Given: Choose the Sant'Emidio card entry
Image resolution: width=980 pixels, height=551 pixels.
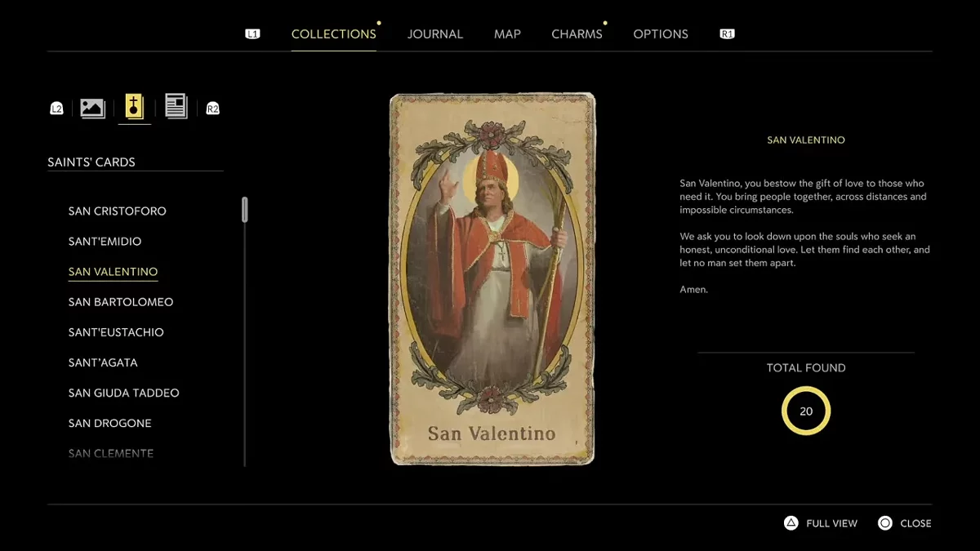Looking at the screenshot, I should click(105, 242).
